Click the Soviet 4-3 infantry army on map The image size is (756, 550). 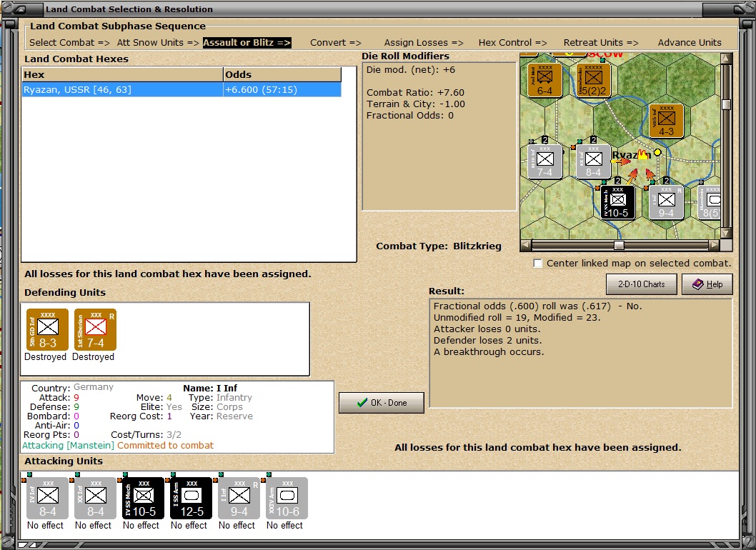click(666, 121)
